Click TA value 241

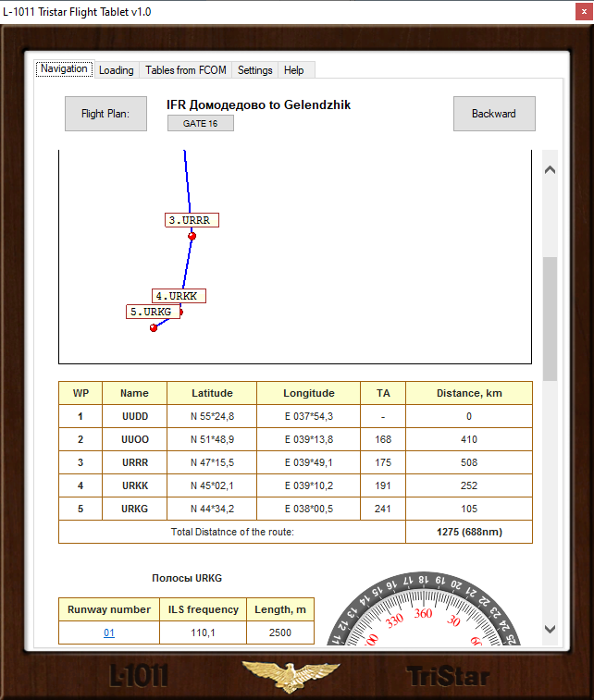coord(383,509)
